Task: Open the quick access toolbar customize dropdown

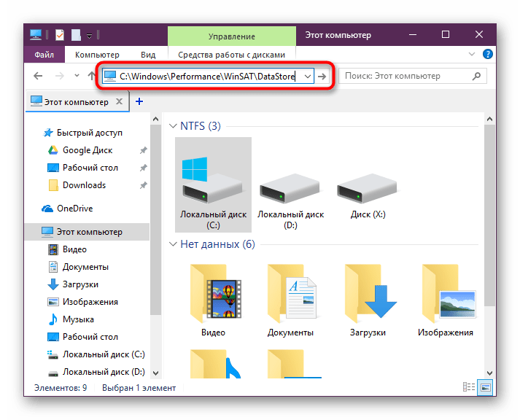Action: 89,36
